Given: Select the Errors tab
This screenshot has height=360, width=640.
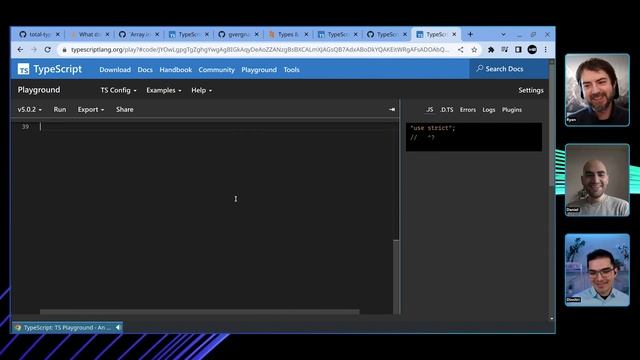Looking at the screenshot, I should point(468,110).
